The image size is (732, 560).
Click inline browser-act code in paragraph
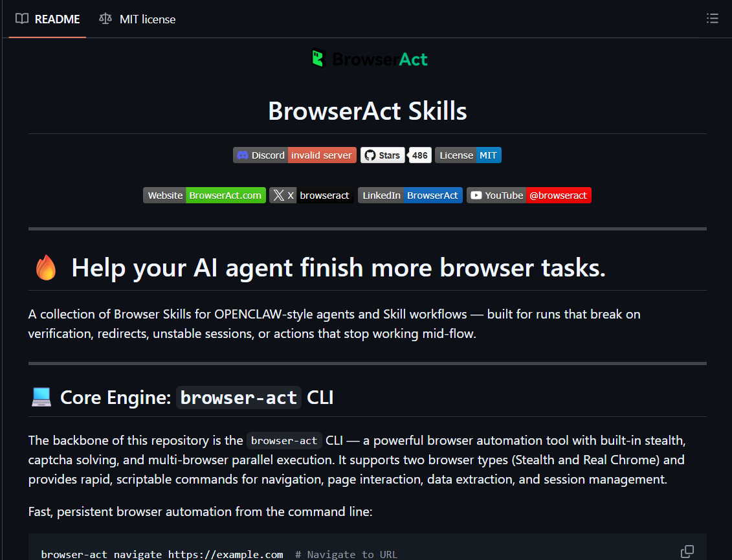tap(284, 440)
